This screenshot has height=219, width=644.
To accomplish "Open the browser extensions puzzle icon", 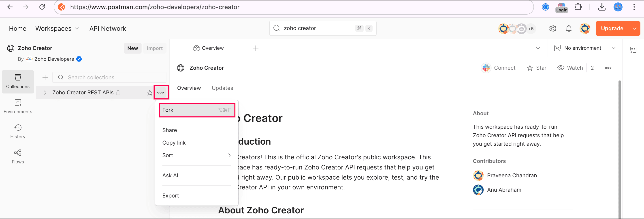I will 578,7.
